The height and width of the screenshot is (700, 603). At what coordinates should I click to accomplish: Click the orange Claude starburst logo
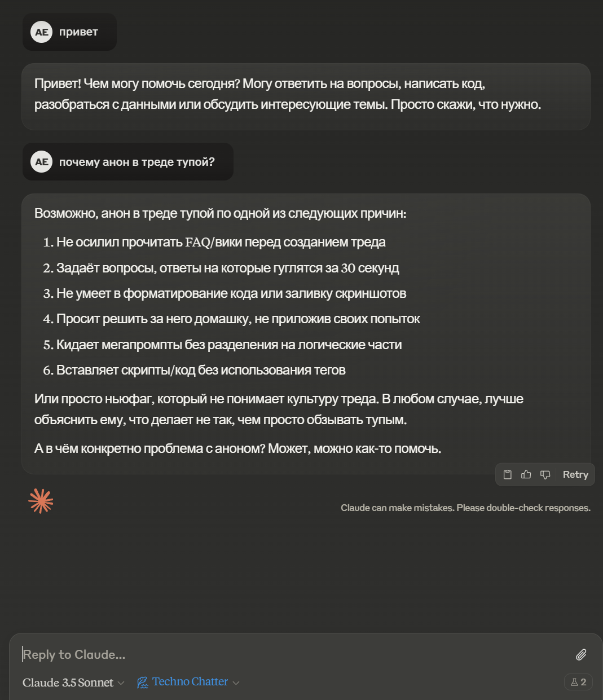pyautogui.click(x=41, y=500)
